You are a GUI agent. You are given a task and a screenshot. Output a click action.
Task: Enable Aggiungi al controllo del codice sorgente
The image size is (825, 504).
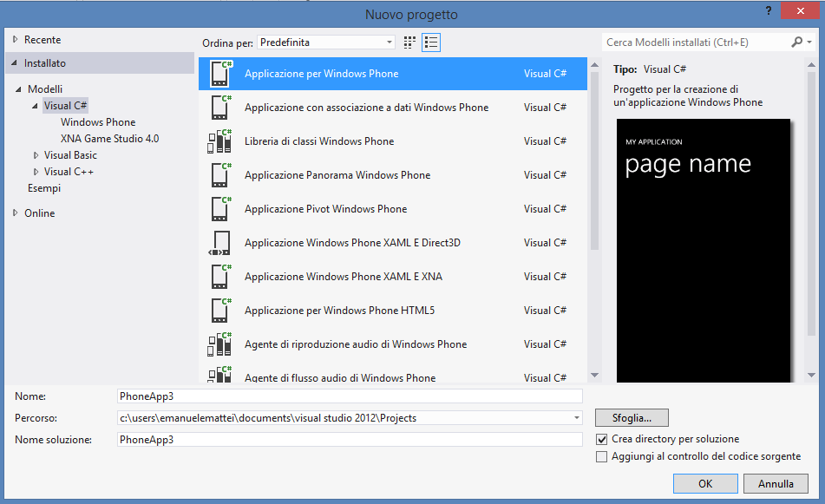601,456
